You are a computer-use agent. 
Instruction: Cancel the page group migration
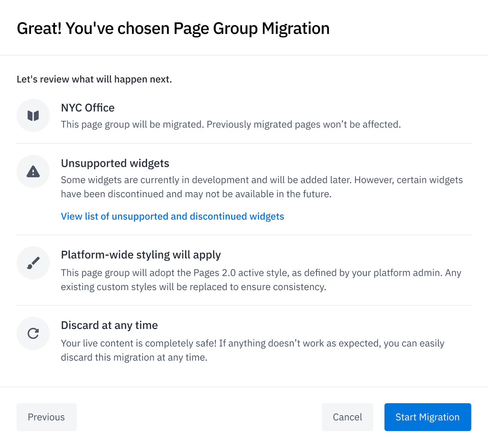(x=347, y=417)
